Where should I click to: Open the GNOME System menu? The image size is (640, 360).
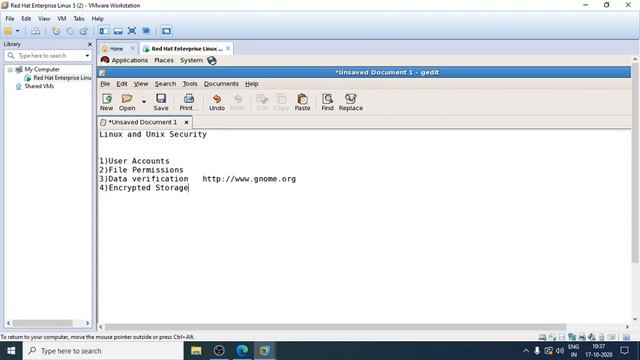(x=191, y=60)
